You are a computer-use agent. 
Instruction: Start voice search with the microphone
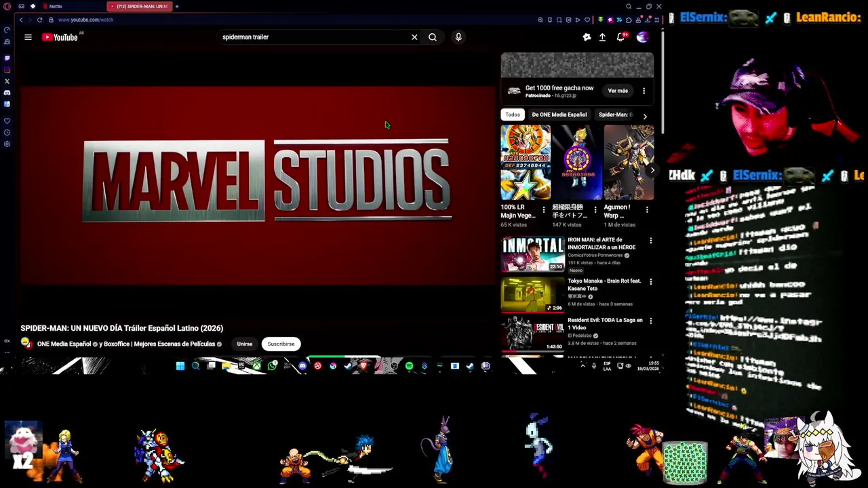click(458, 37)
